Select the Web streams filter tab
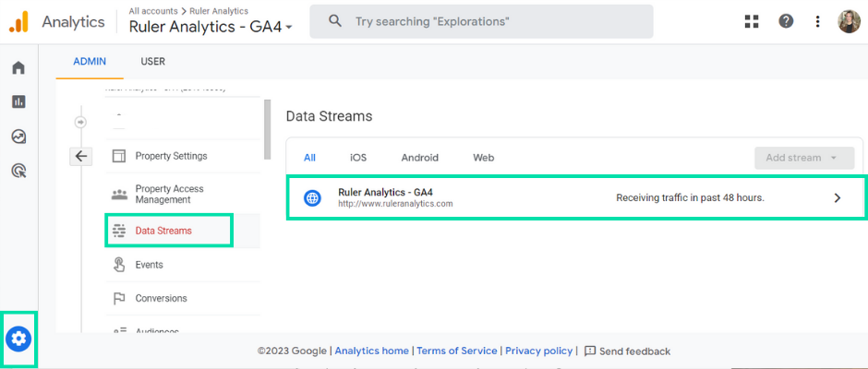The height and width of the screenshot is (369, 868). [x=483, y=158]
